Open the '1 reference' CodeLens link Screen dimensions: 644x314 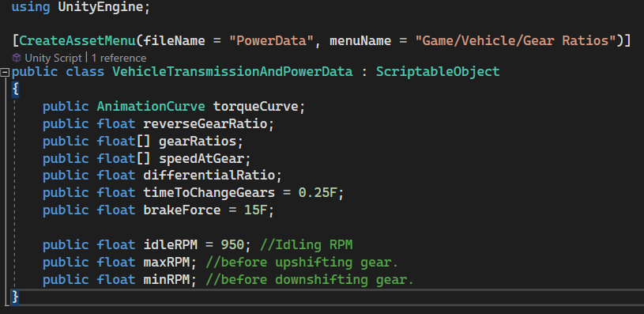tap(119, 58)
